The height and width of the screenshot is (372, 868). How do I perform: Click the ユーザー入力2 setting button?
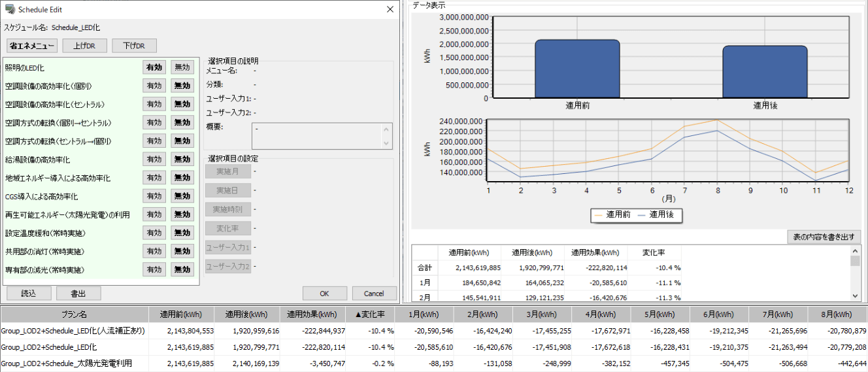[x=228, y=266]
